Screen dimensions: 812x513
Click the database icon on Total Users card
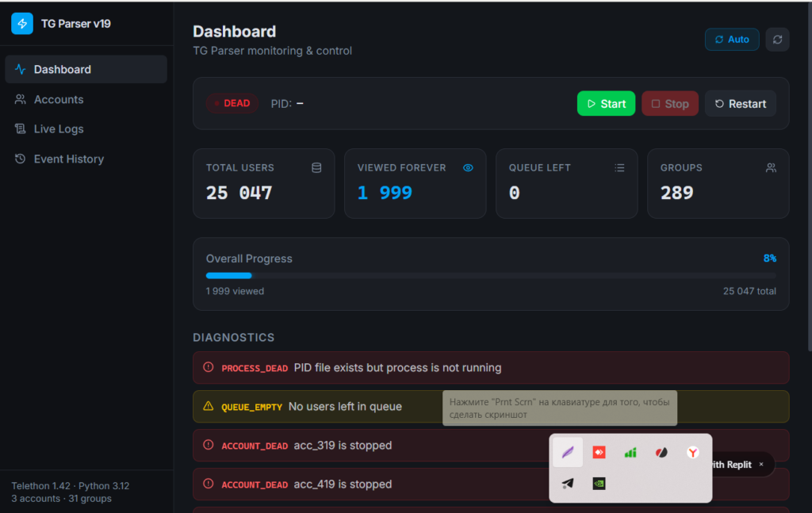[316, 168]
